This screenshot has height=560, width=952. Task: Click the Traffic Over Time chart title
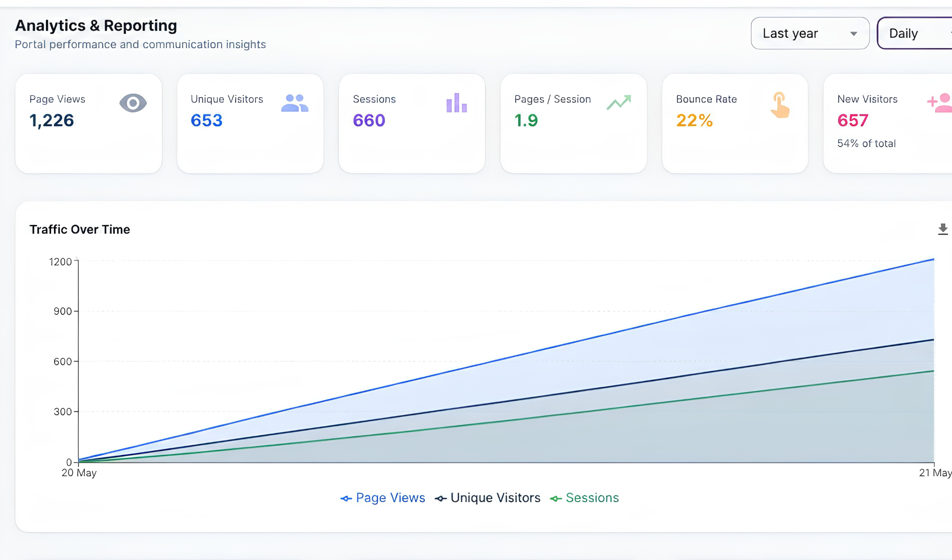click(x=80, y=230)
